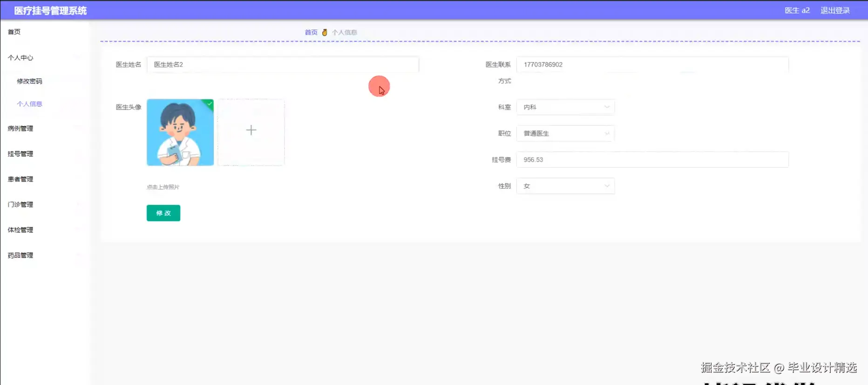Expand the 体检管理 sidebar menu
The width and height of the screenshot is (868, 385).
click(20, 230)
